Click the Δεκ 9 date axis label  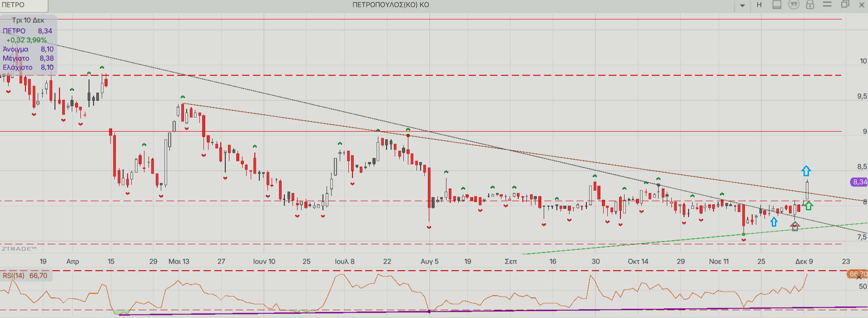[x=804, y=261]
